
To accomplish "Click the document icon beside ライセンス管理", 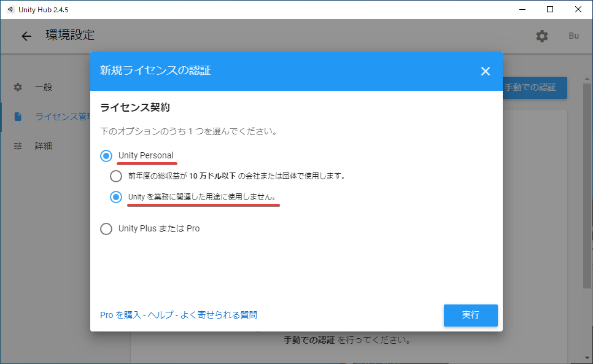I will [x=17, y=117].
